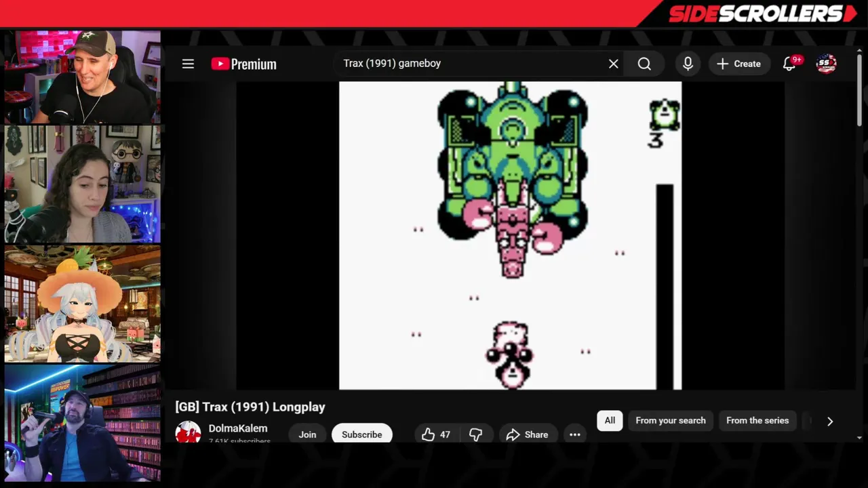This screenshot has height=488, width=868.
Task: Open more actions three-dot menu
Action: click(x=575, y=434)
